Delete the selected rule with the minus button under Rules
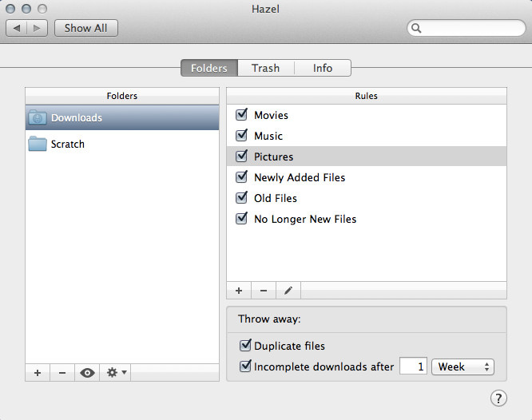Viewport: 532px width, 420px height. point(264,291)
